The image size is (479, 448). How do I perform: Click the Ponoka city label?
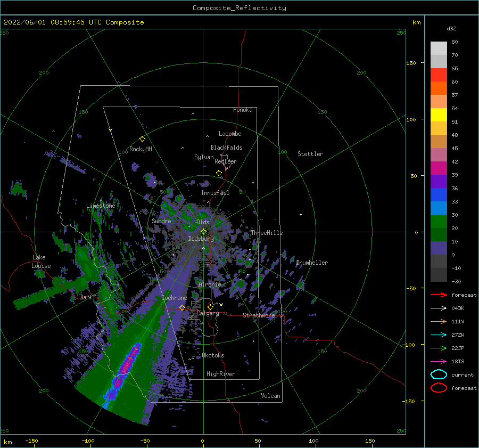click(243, 110)
